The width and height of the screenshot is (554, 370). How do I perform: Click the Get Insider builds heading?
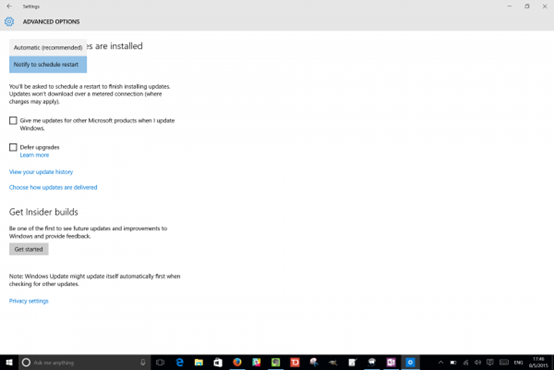coord(43,212)
